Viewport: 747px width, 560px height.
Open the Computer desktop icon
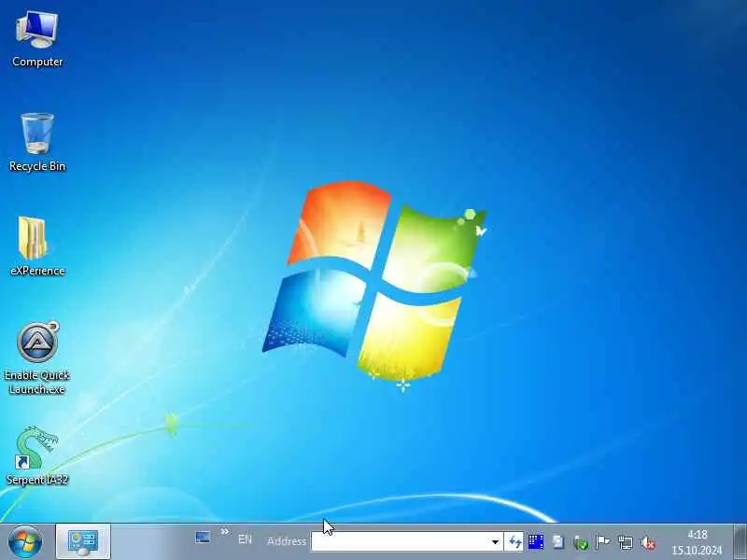point(37,39)
